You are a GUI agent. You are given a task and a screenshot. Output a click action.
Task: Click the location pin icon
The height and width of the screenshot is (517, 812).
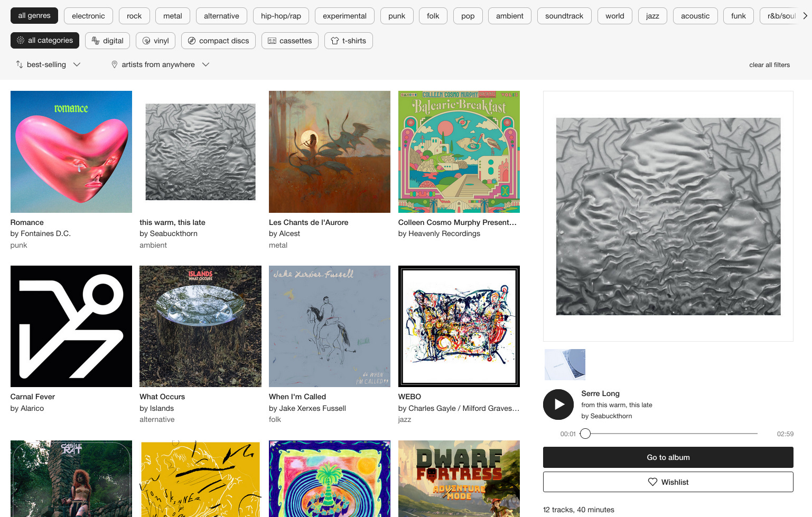coord(114,64)
